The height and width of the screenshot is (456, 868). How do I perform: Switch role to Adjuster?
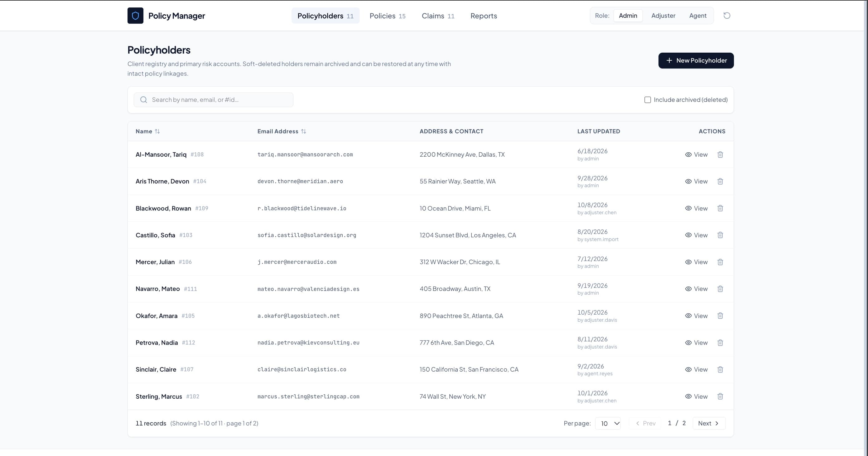coord(663,16)
